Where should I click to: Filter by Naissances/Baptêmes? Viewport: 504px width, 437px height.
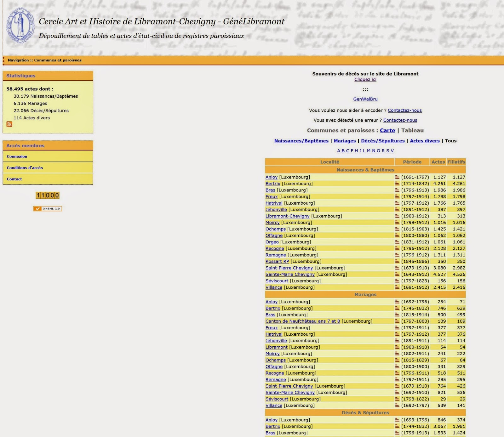[x=301, y=141]
